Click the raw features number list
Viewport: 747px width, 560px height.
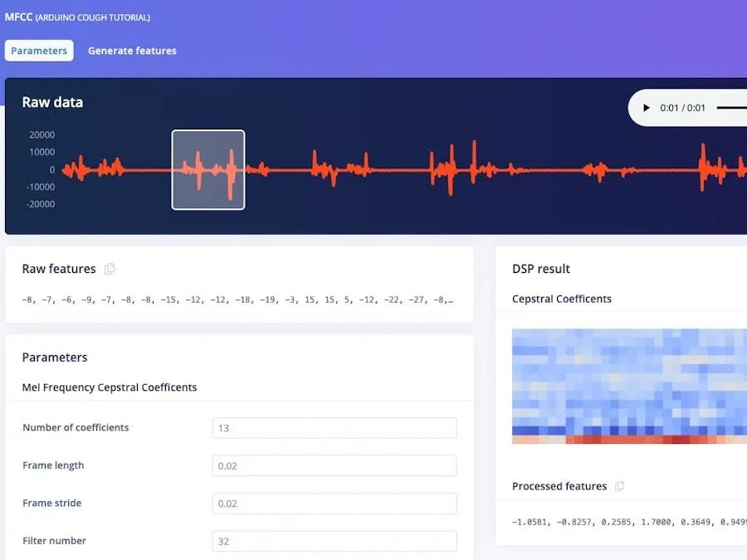pos(237,299)
